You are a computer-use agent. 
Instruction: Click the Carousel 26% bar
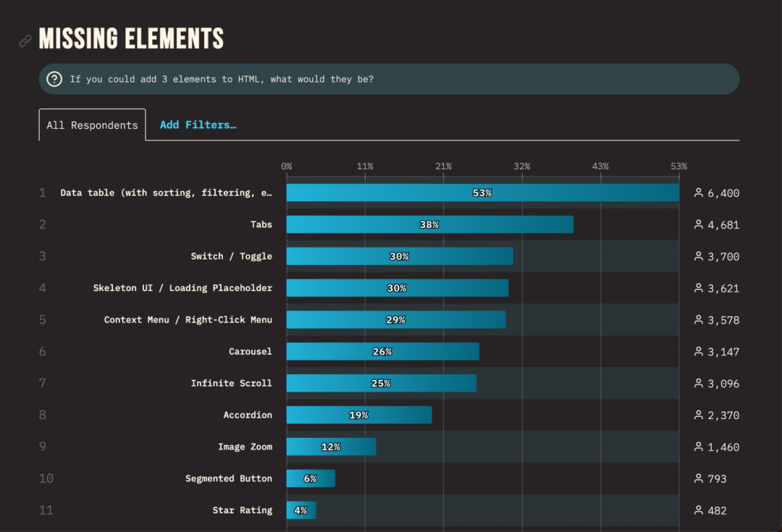[x=382, y=352]
